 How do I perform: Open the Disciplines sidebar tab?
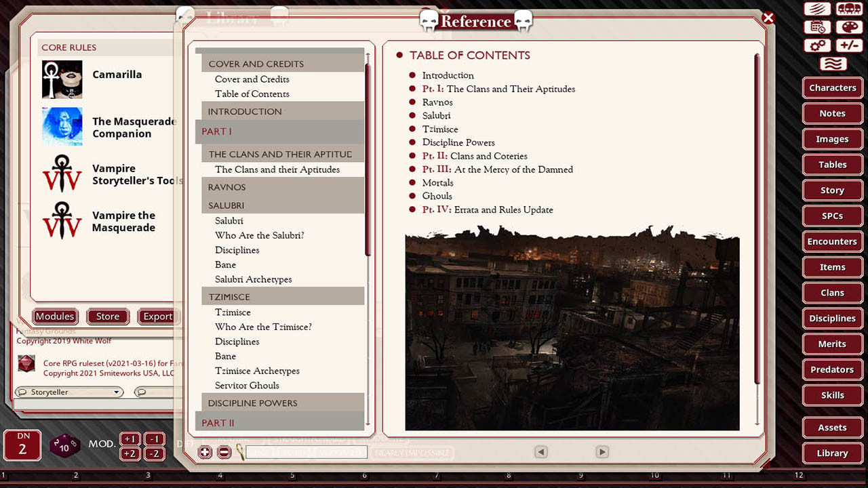coord(832,318)
